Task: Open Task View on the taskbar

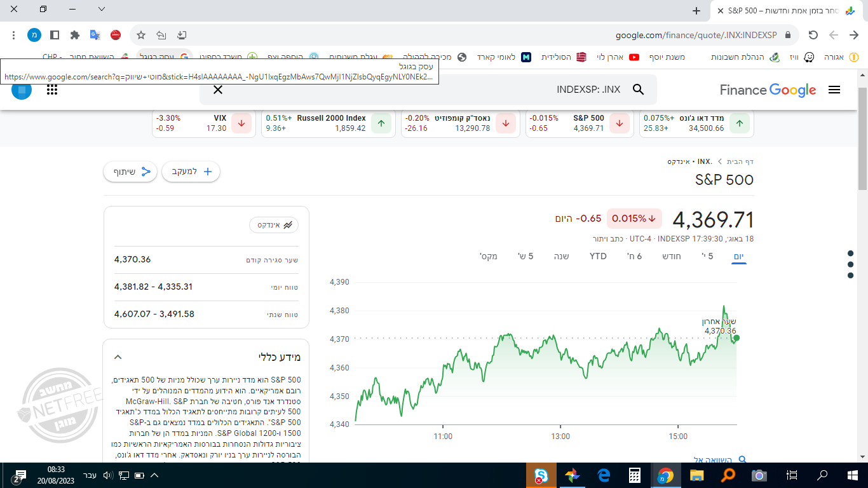Action: pyautogui.click(x=792, y=475)
